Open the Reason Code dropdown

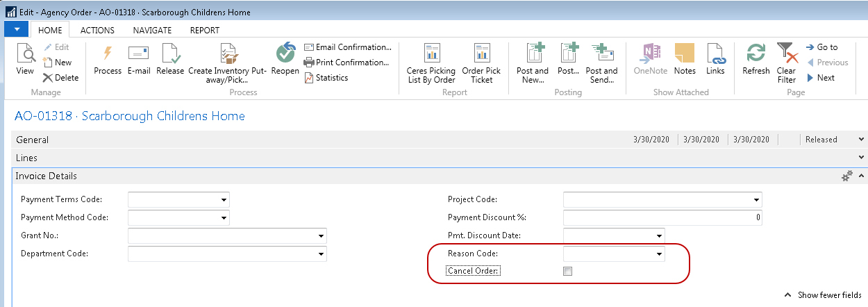(658, 254)
